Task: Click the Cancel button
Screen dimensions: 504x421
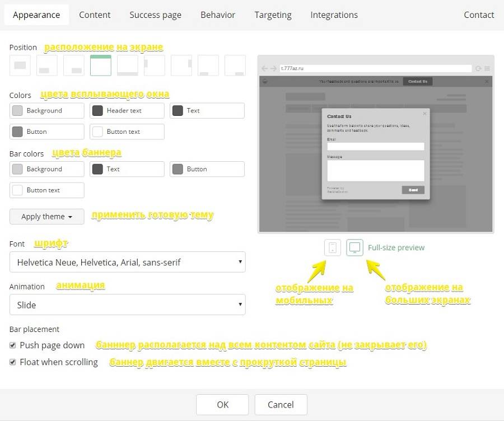Action: (281, 405)
